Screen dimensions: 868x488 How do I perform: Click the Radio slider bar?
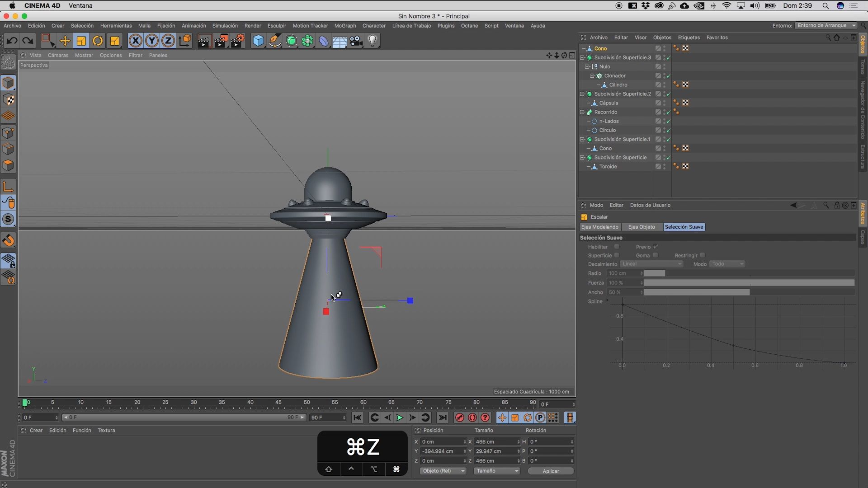pyautogui.click(x=749, y=273)
